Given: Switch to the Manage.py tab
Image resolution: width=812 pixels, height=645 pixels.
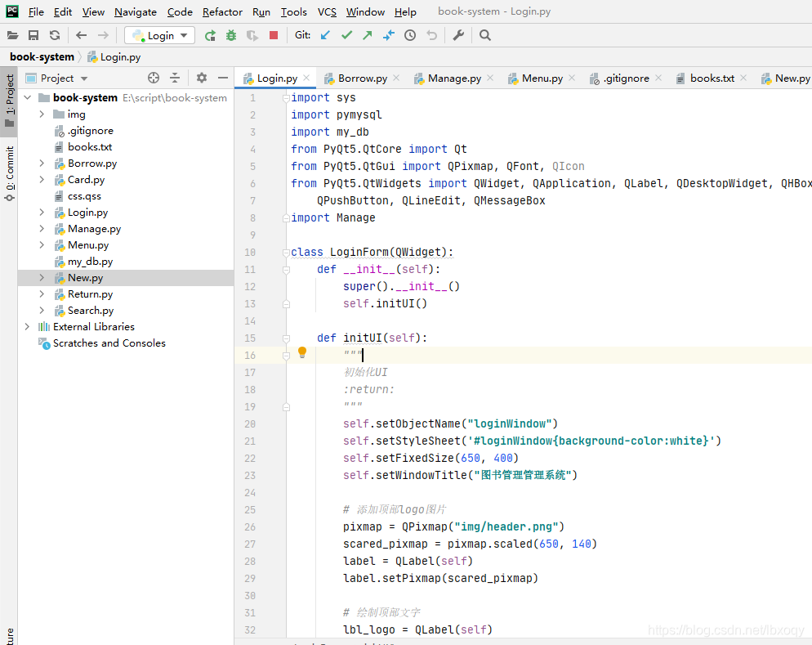Looking at the screenshot, I should click(454, 78).
